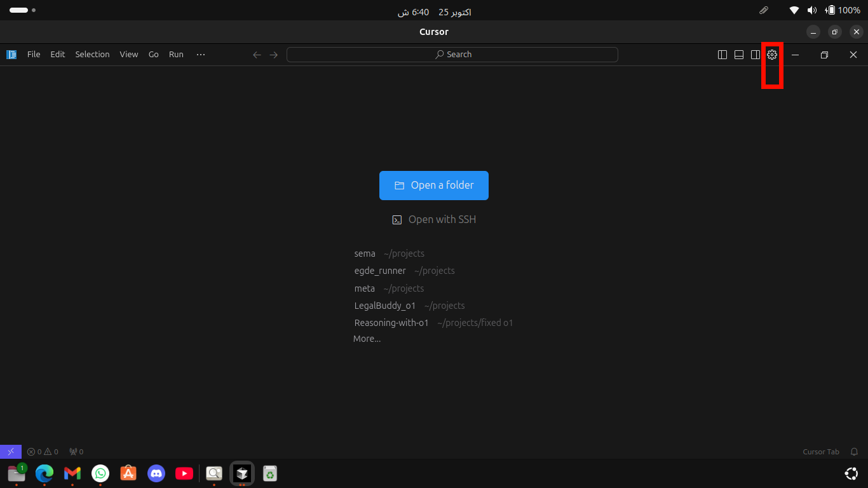The image size is (868, 488).
Task: Click Cursor Tab in status bar
Action: [x=821, y=452]
